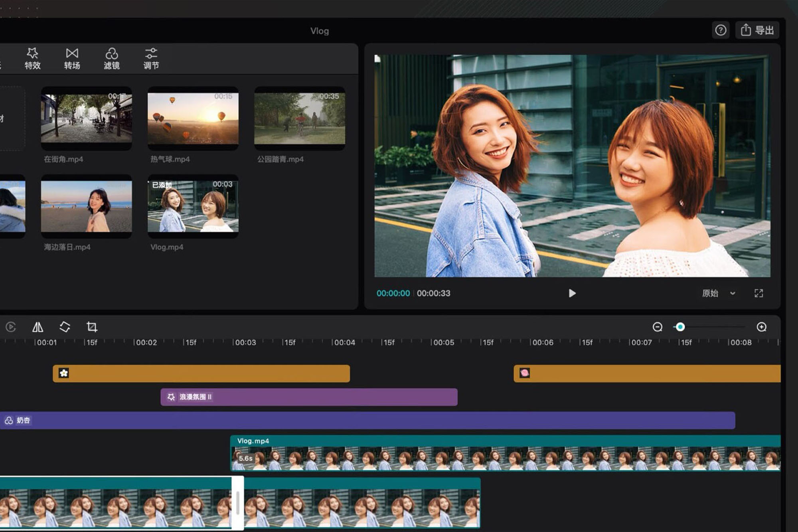Image resolution: width=798 pixels, height=532 pixels.
Task: Click the mirror flip tool icon
Action: [x=38, y=327]
